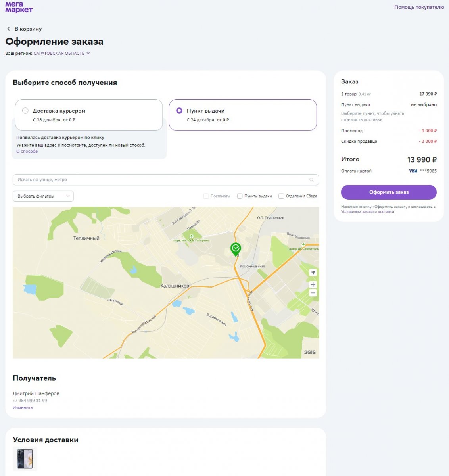Screen dimensions: 449x476
Task: Select Доставка курьером radio option
Action: (x=25, y=111)
